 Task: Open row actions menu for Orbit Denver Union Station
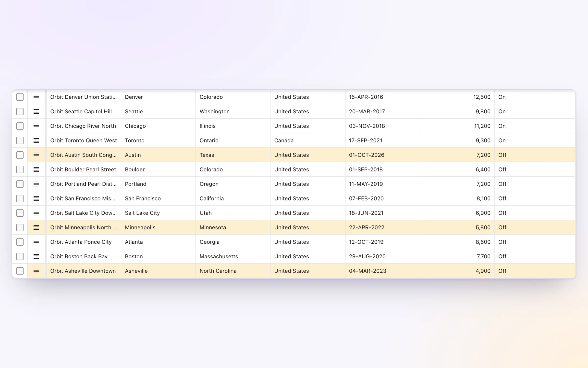tap(36, 97)
